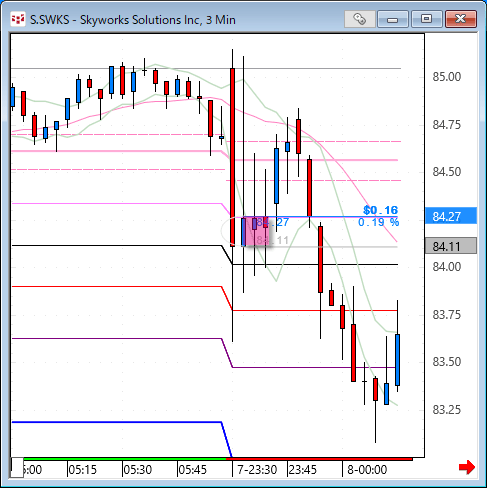Click the pink shaded 84.27–84.11 box

(257, 232)
